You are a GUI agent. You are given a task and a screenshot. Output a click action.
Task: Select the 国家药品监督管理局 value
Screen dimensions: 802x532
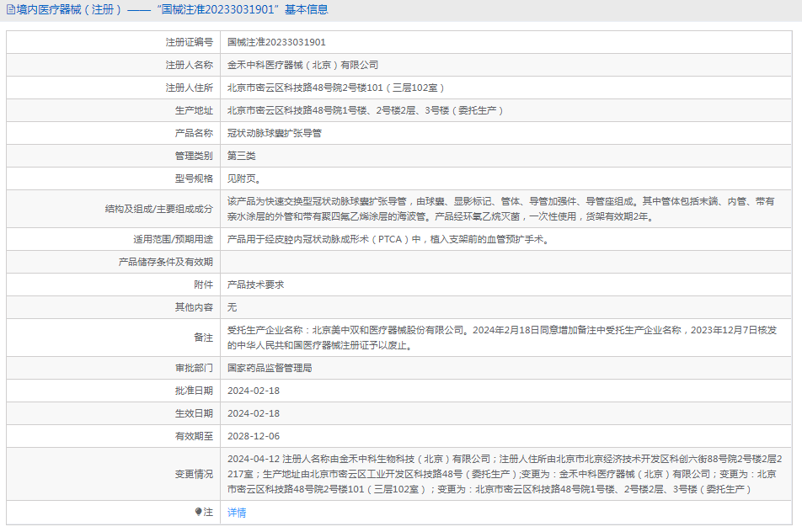(x=270, y=368)
